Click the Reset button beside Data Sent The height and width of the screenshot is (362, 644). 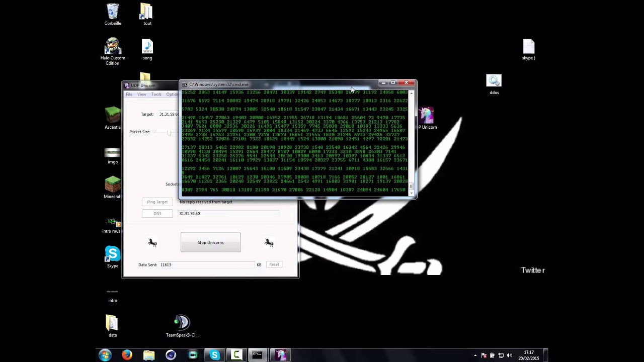274,264
